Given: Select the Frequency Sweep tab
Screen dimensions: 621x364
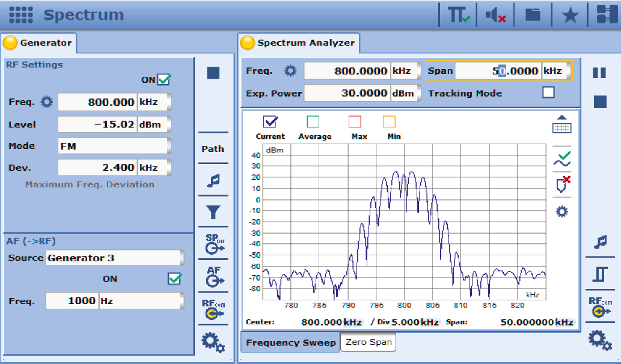Looking at the screenshot, I should click(291, 342).
